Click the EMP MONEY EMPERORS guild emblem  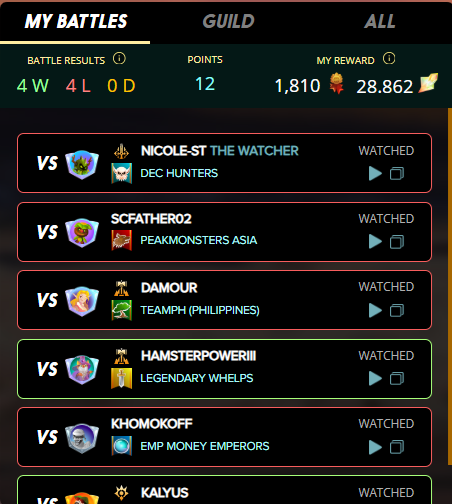point(121,446)
